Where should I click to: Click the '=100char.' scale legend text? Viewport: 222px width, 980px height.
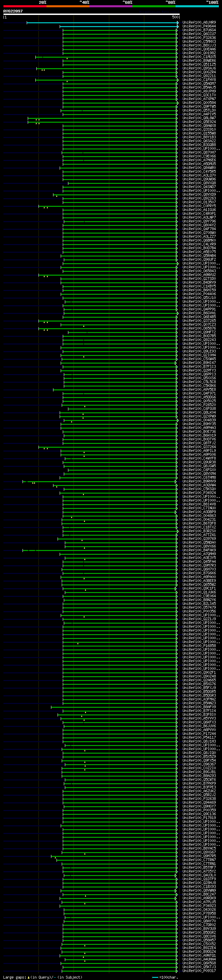(169, 977)
